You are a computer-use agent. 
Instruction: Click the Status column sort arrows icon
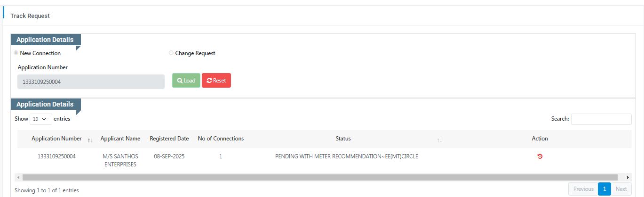(x=439, y=140)
